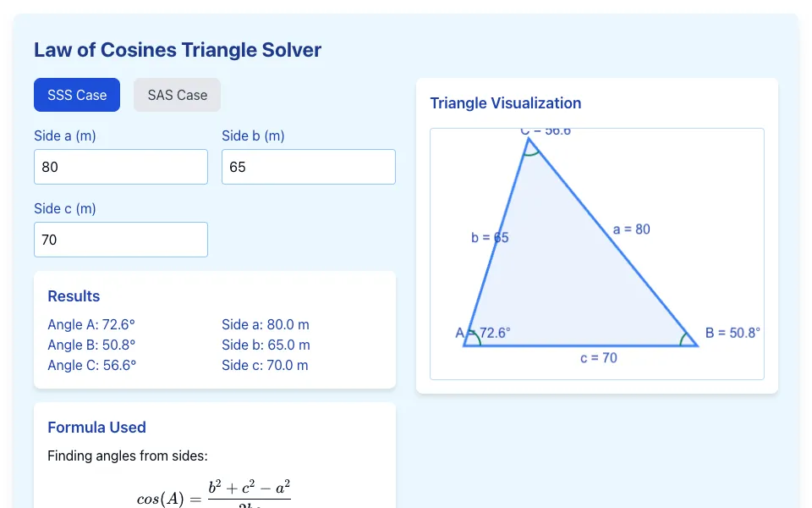The height and width of the screenshot is (508, 812).
Task: Click the Angle B result of 50.8°
Action: coord(91,345)
